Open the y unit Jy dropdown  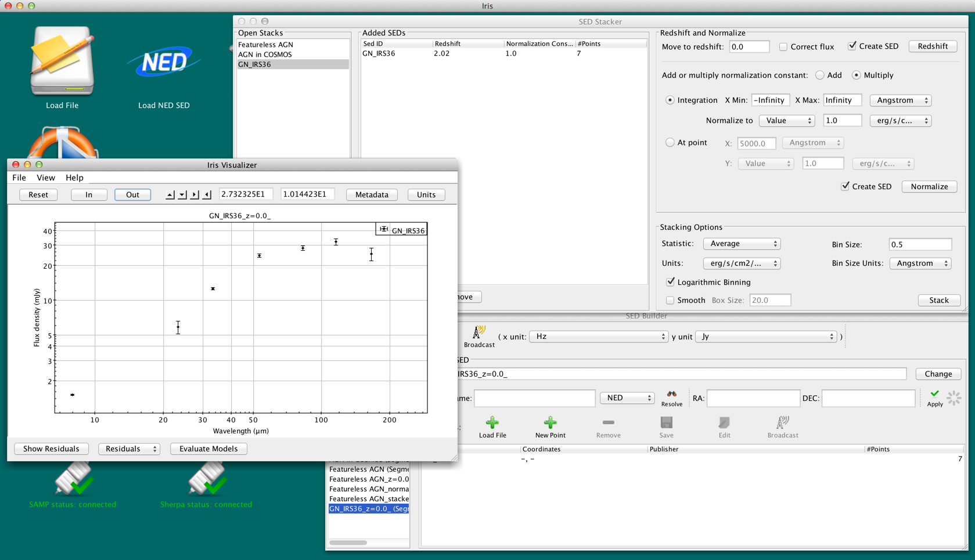pyautogui.click(x=766, y=337)
